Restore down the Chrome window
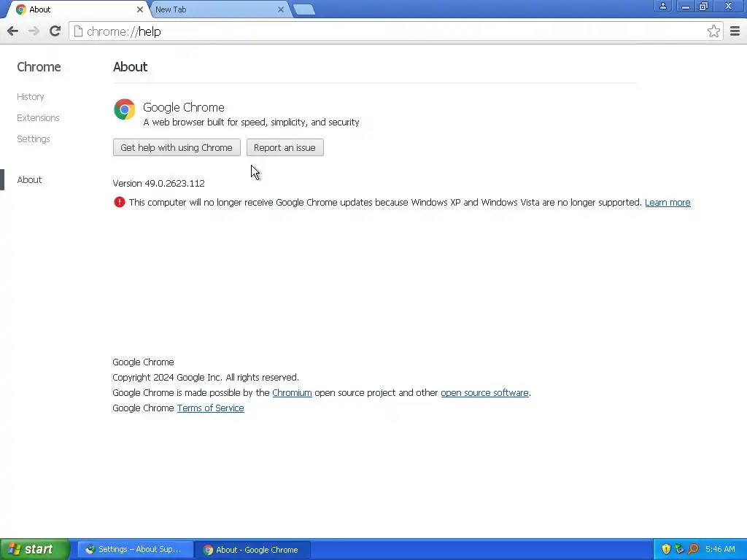The width and height of the screenshot is (747, 560). pyautogui.click(x=704, y=6)
